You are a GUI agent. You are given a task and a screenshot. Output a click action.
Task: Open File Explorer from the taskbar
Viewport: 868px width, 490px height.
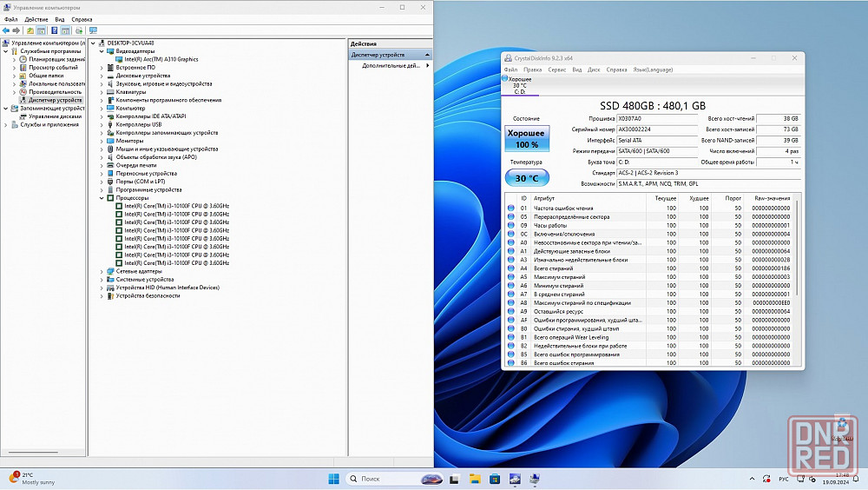474,479
